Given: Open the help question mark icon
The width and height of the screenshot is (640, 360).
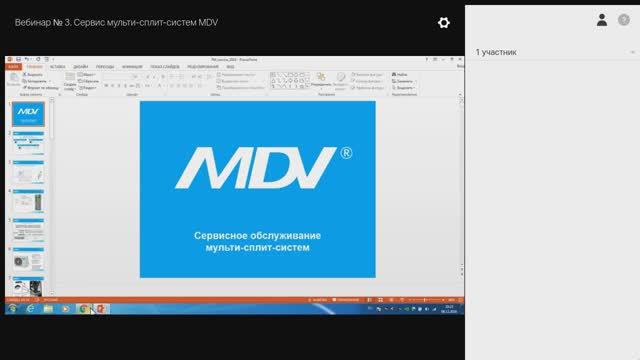Looking at the screenshot, I should click(624, 20).
